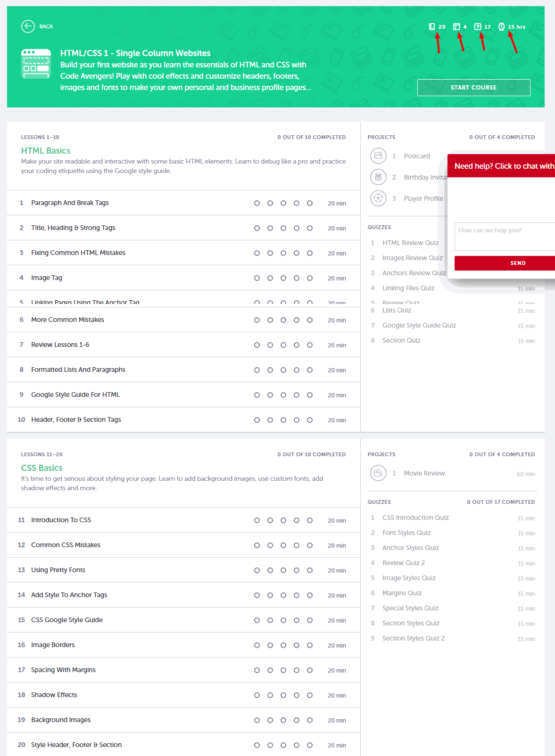Open the Image Styles Quiz
Image resolution: width=555 pixels, height=756 pixels.
[409, 578]
